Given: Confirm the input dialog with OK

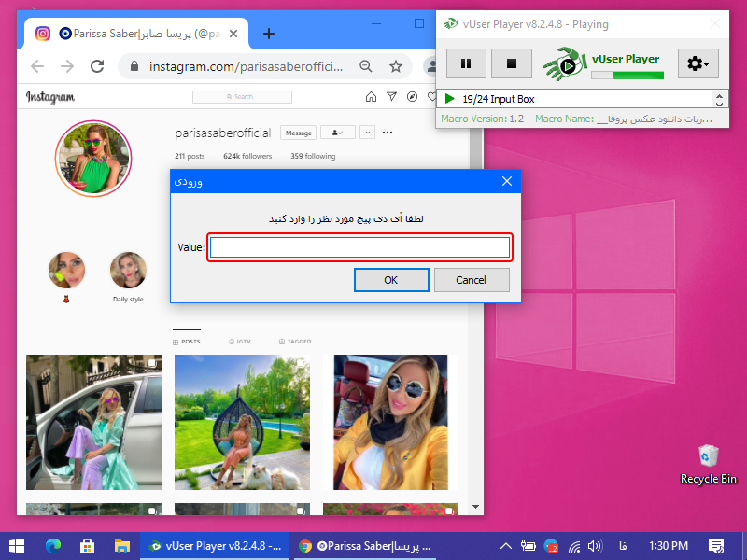Looking at the screenshot, I should coord(391,280).
